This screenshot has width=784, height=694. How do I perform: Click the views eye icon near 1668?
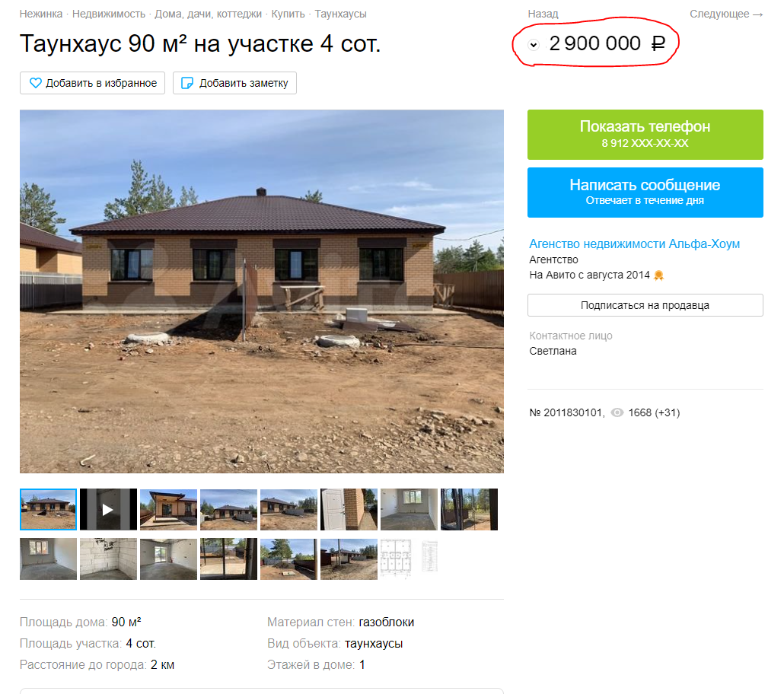[x=617, y=412]
